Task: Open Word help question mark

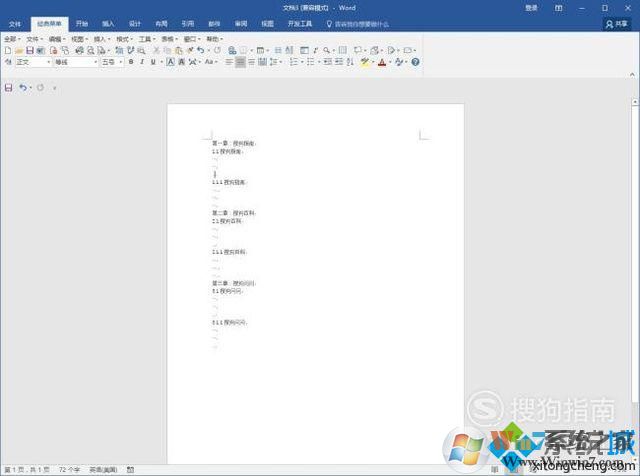Action: [416, 62]
